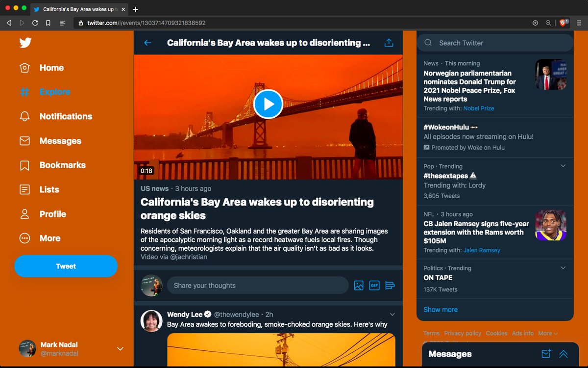588x368 pixels.
Task: Add a poll to your reply
Action: [390, 285]
